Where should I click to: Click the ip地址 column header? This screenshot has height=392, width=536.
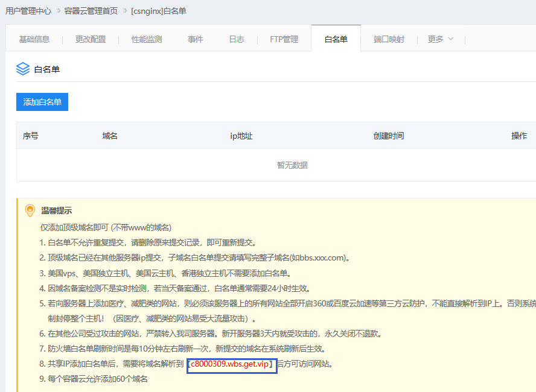[x=241, y=136]
